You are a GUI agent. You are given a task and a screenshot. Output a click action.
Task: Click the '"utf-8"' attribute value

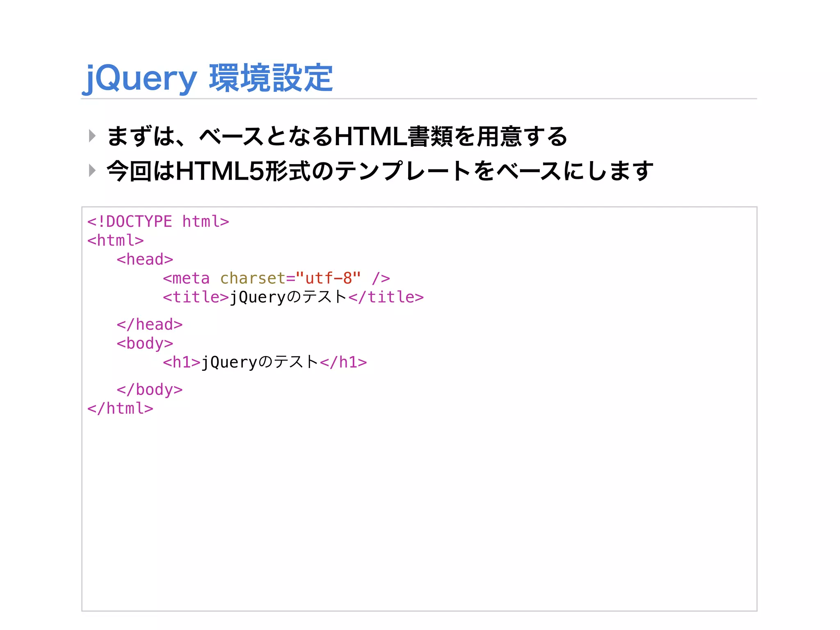[328, 278]
